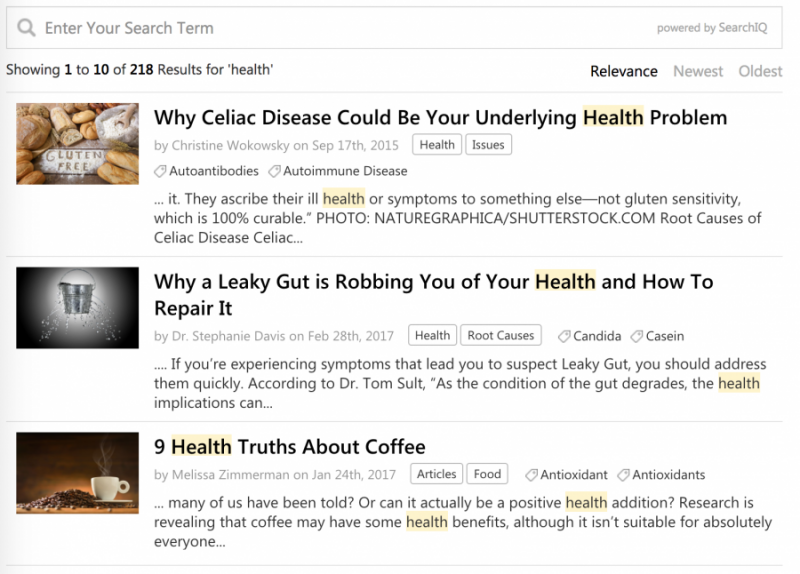Click the Antioxidants tag icon
Viewport: 800px width, 574px height.
(x=623, y=475)
